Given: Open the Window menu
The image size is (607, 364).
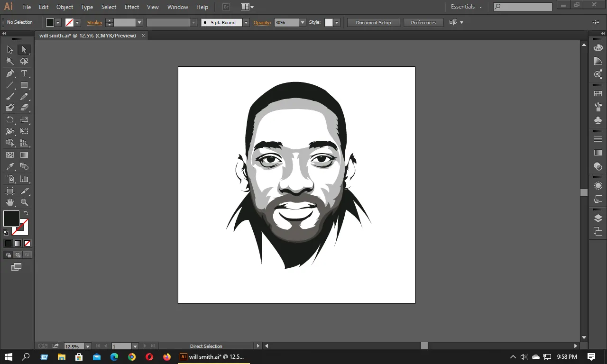Looking at the screenshot, I should (178, 7).
